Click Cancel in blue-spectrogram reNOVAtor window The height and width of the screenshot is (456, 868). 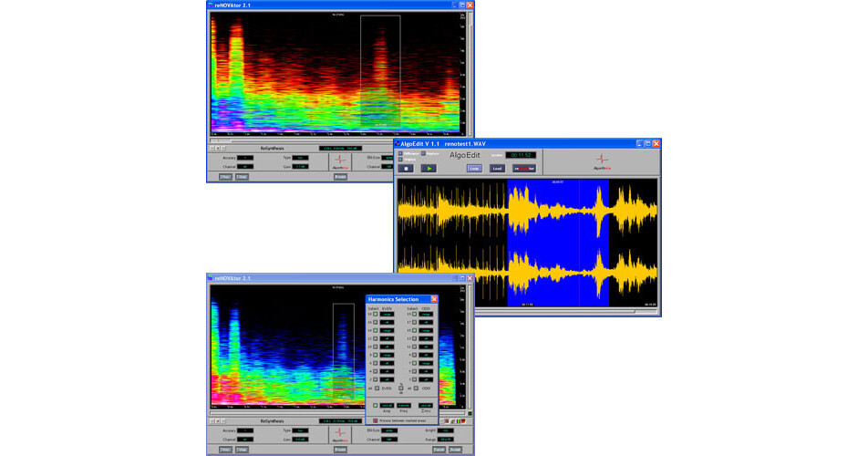(439, 450)
